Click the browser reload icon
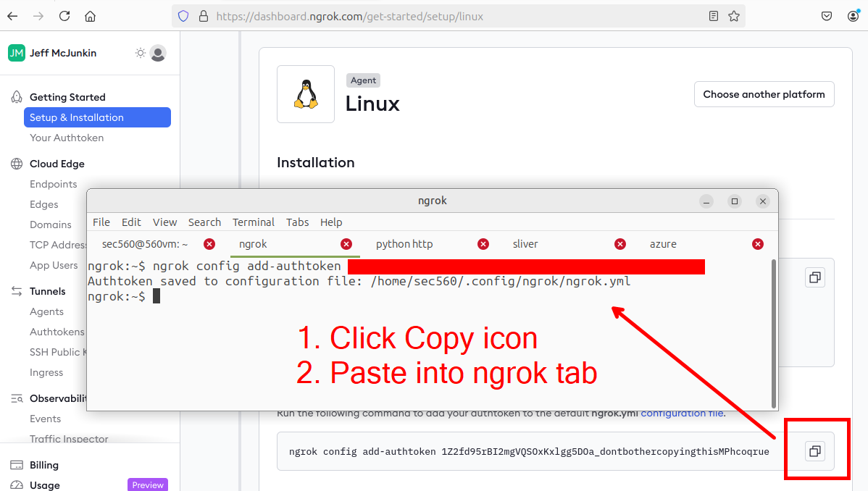Image resolution: width=868 pixels, height=491 pixels. point(64,16)
